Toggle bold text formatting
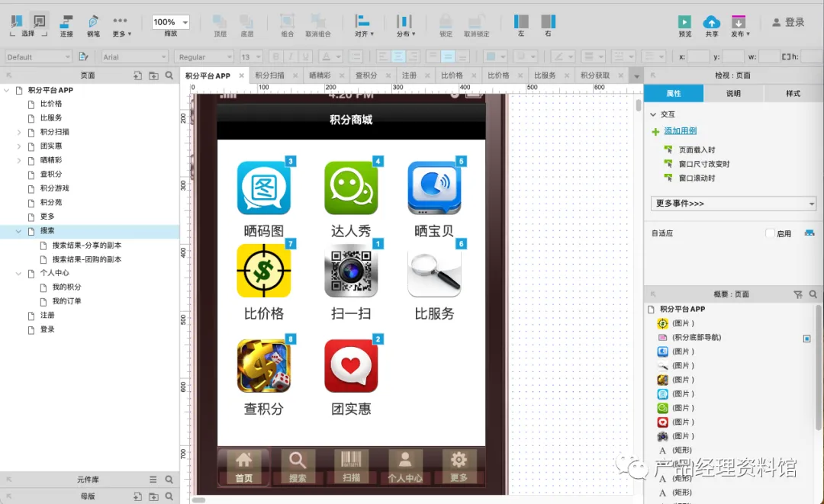The image size is (824, 504). tap(275, 56)
